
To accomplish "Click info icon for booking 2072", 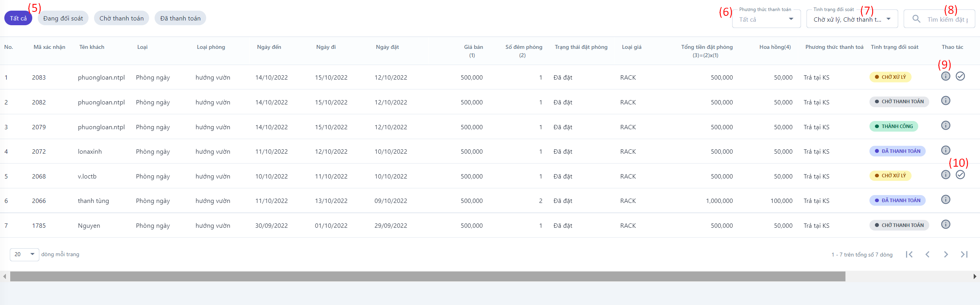I will pos(945,151).
